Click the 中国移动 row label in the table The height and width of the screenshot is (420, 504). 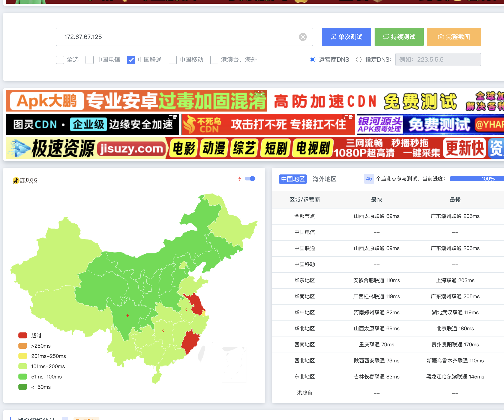(304, 264)
